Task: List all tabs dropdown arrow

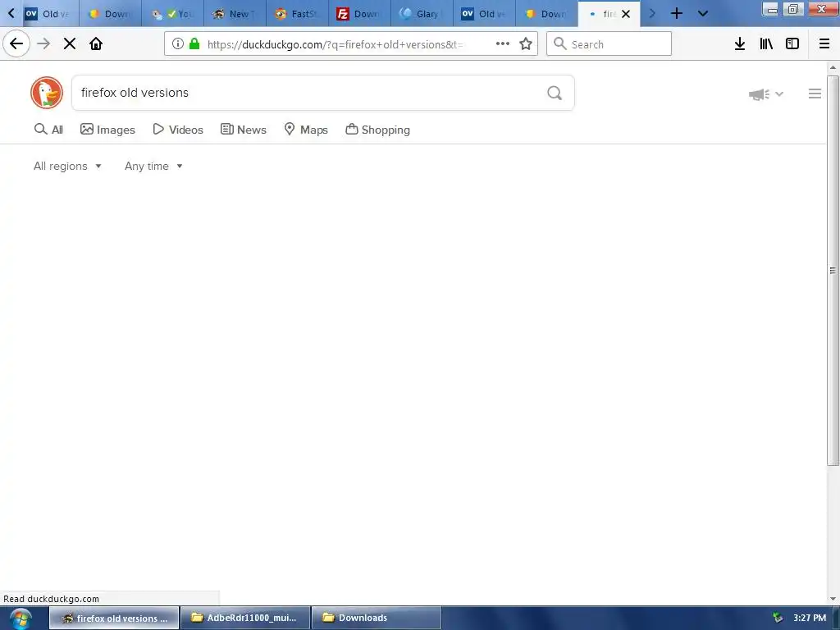Action: 703,13
